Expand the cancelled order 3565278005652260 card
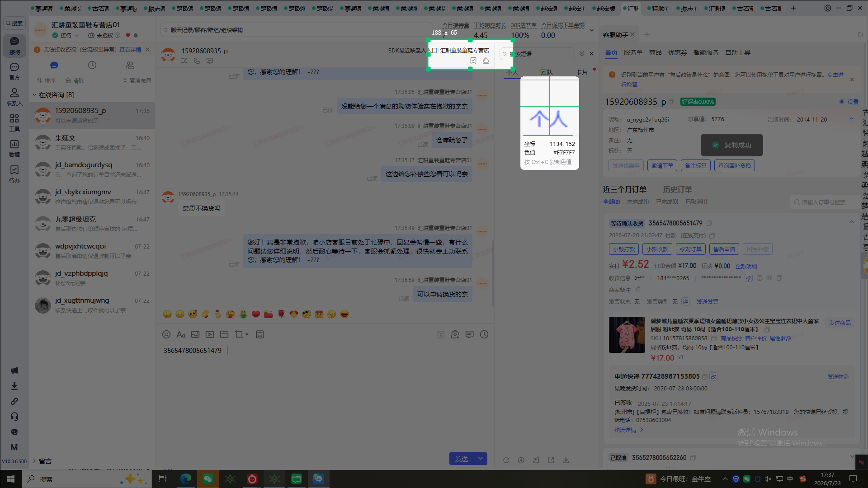The height and width of the screenshot is (488, 868). pyautogui.click(x=852, y=456)
